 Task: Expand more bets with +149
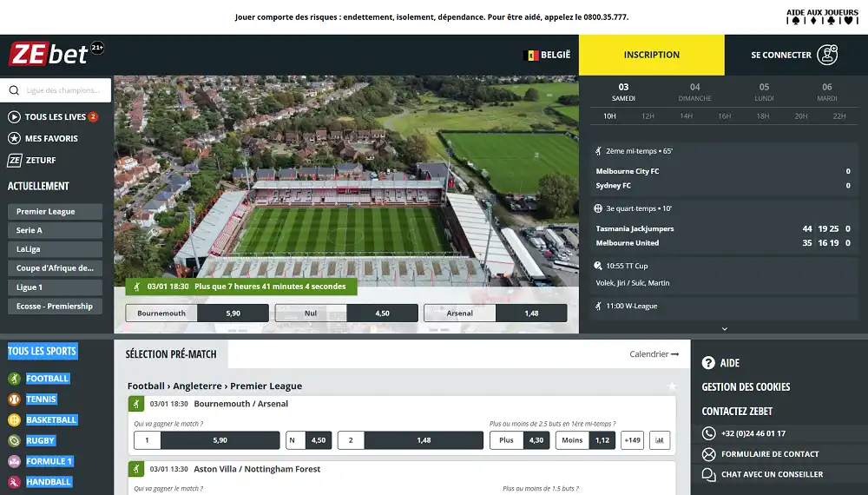pyautogui.click(x=632, y=440)
